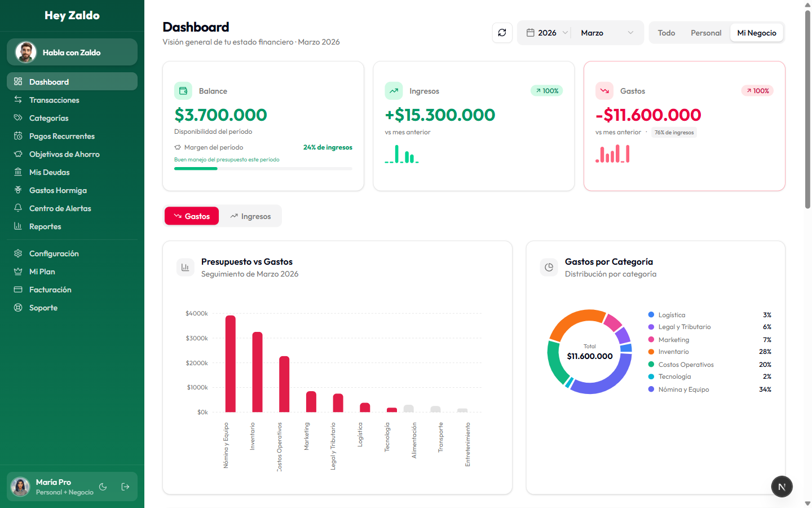Click the Habla con Zaldo button
This screenshot has width=812, height=508.
[72, 52]
